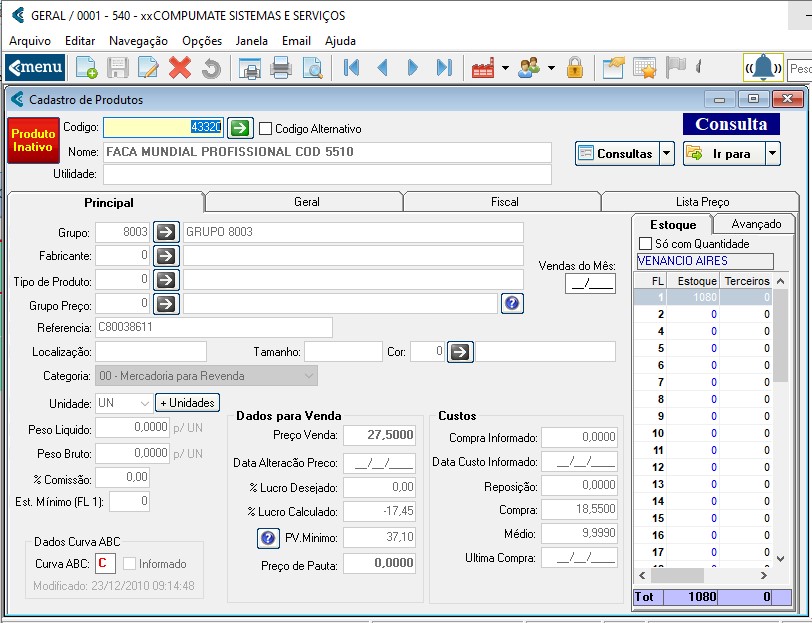Click the padlock icon in toolbar
812x623 pixels.
575,68
